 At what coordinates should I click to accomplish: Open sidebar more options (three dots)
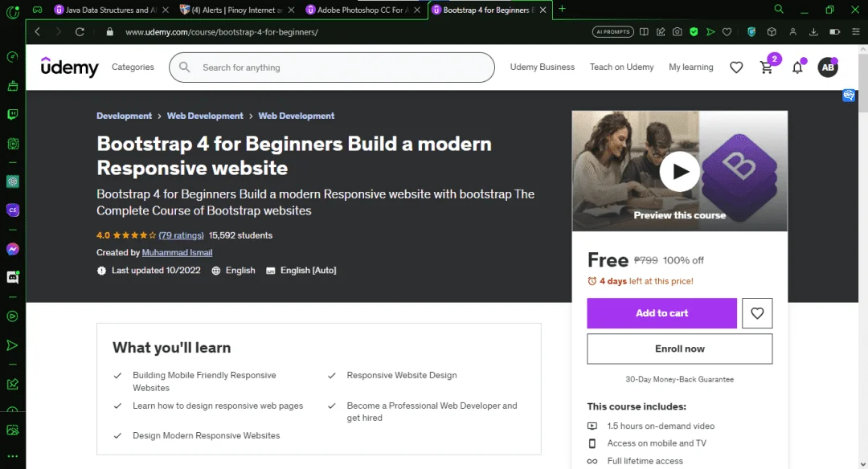[x=12, y=456]
